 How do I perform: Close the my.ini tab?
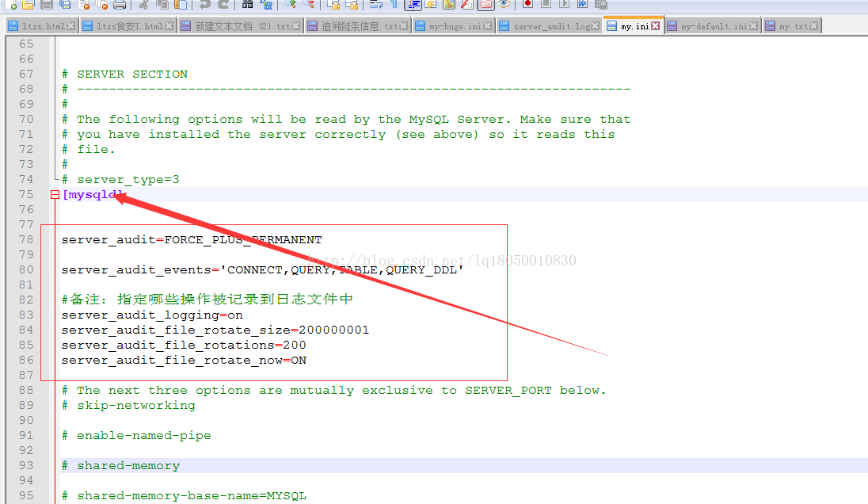[x=656, y=26]
